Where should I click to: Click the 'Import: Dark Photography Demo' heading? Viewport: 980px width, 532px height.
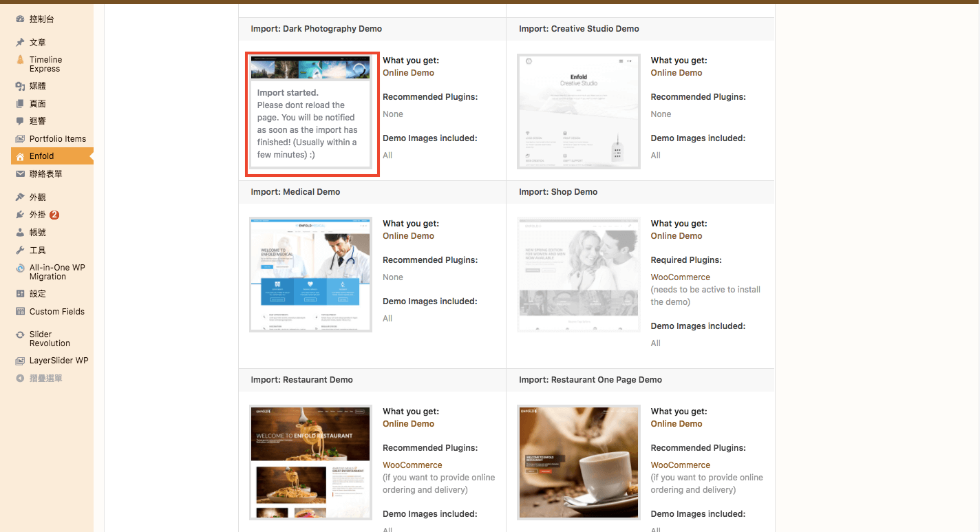317,29
